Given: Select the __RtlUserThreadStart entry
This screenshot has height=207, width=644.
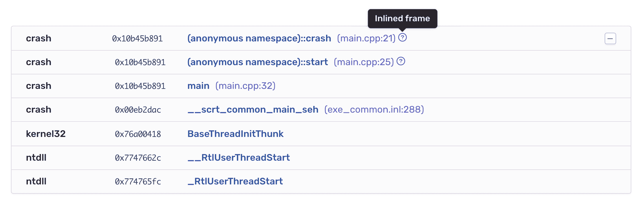Looking at the screenshot, I should click(239, 157).
